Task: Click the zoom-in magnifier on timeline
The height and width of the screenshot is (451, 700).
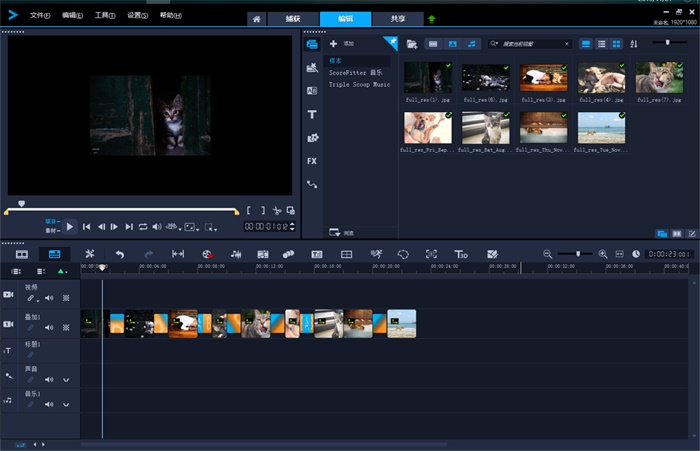Action: [x=603, y=255]
